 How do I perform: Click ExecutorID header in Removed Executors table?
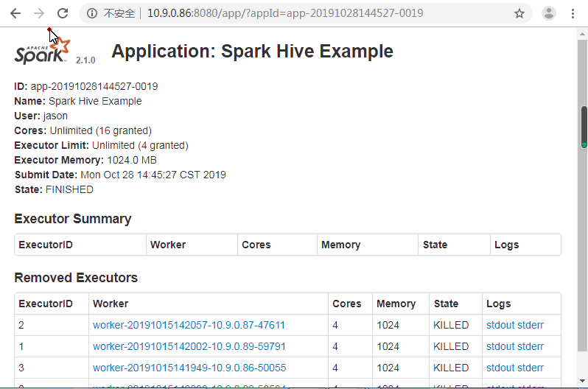(x=46, y=304)
